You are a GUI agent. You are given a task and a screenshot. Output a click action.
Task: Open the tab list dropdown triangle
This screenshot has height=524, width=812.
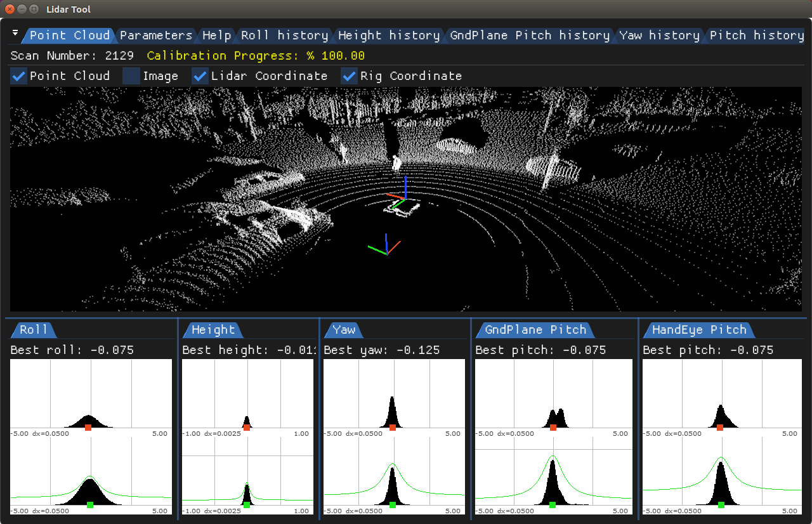16,33
